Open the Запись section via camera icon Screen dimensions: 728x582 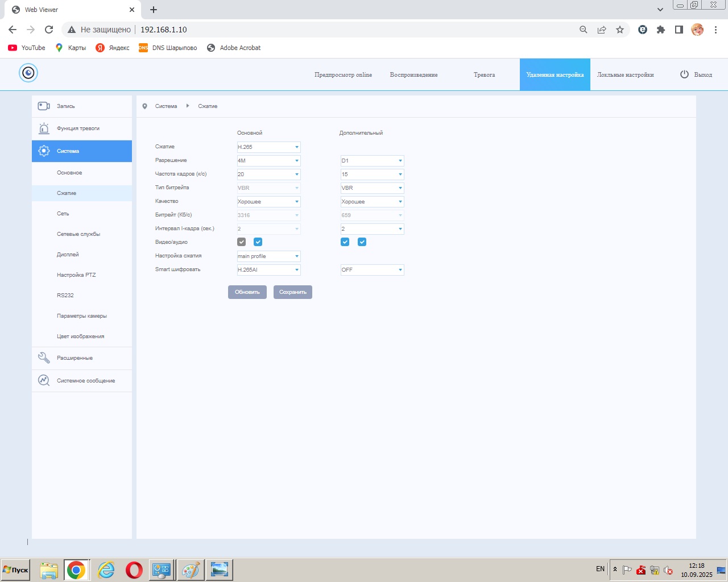coord(44,106)
